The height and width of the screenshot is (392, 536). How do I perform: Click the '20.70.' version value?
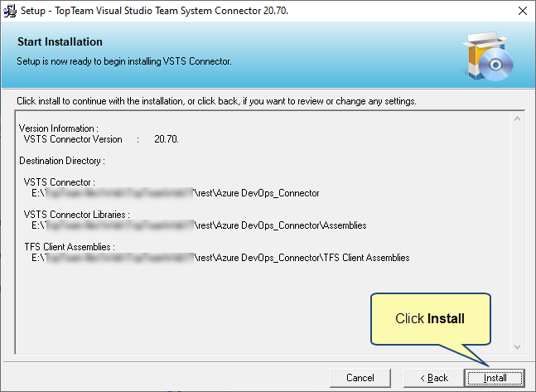[x=167, y=139]
